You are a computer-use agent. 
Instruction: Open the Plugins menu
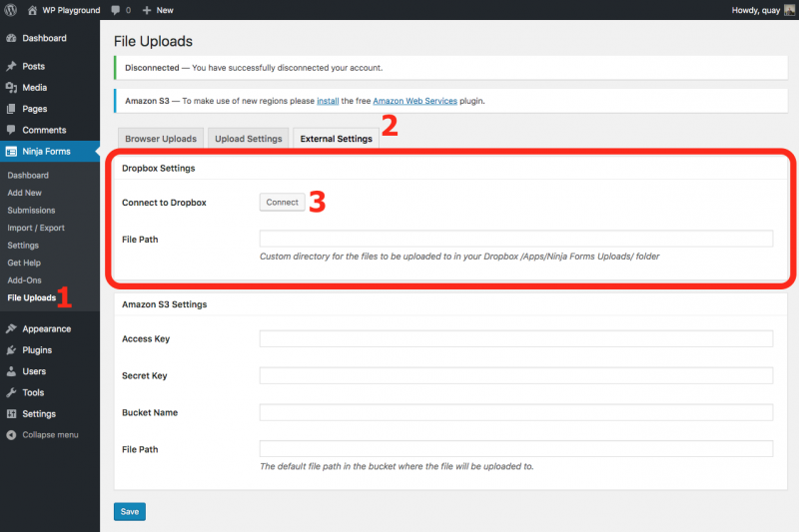pyautogui.click(x=37, y=350)
